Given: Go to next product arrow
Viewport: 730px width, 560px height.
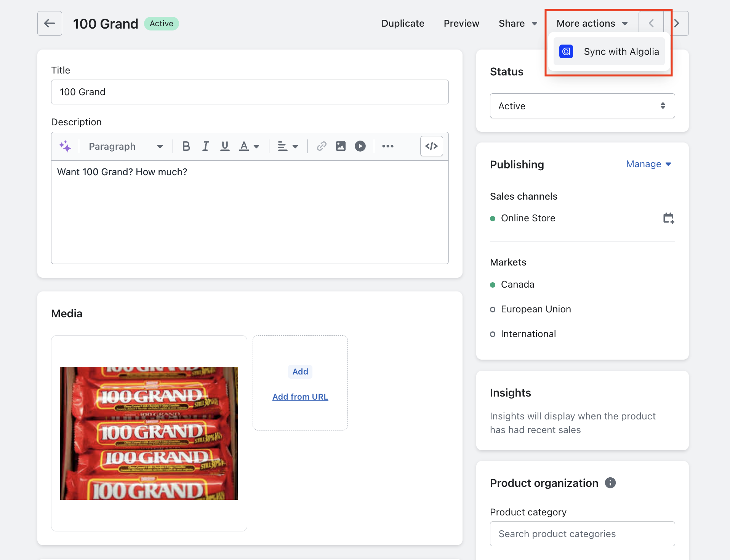Looking at the screenshot, I should tap(677, 24).
